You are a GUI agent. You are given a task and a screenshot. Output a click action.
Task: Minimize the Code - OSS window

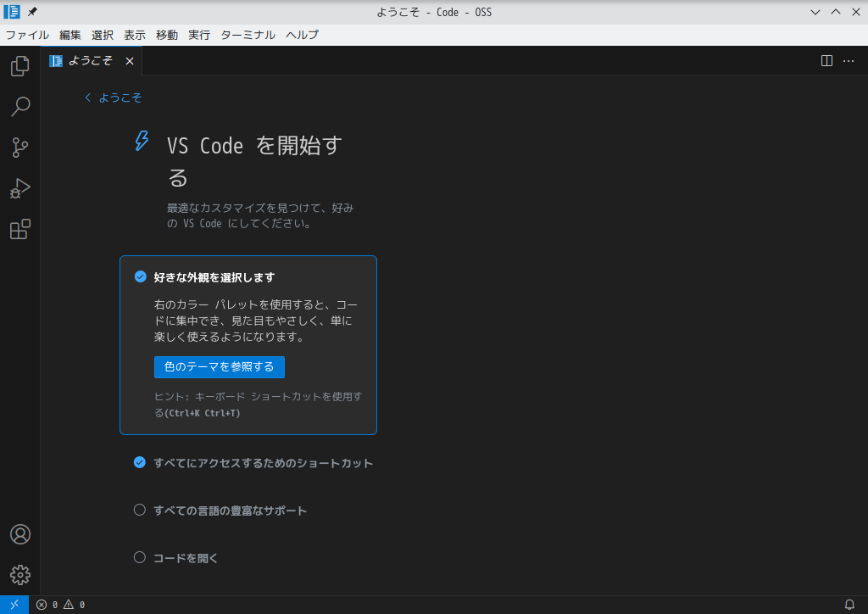[x=815, y=12]
